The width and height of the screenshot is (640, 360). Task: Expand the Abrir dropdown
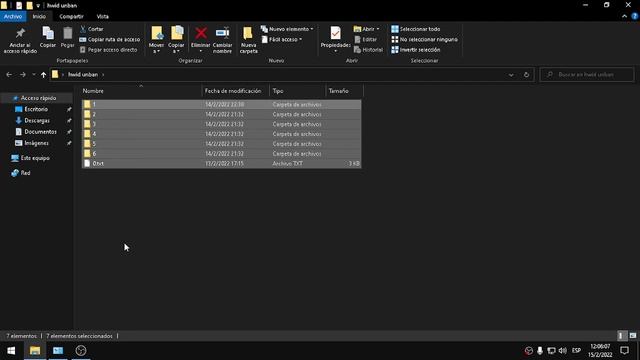[367, 29]
